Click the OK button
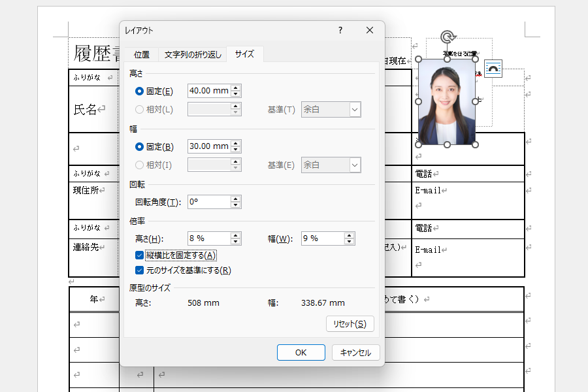Viewport: 588px width, 392px height. [x=301, y=352]
